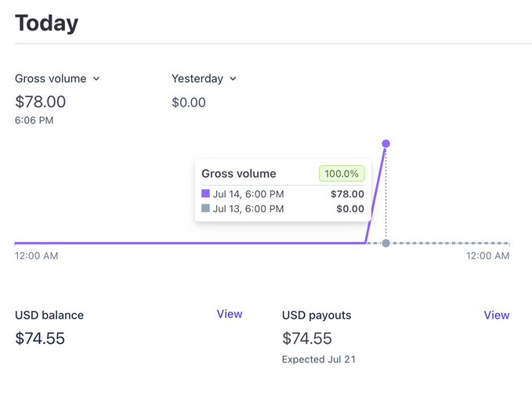Click the 100.0% change badge

pos(342,174)
